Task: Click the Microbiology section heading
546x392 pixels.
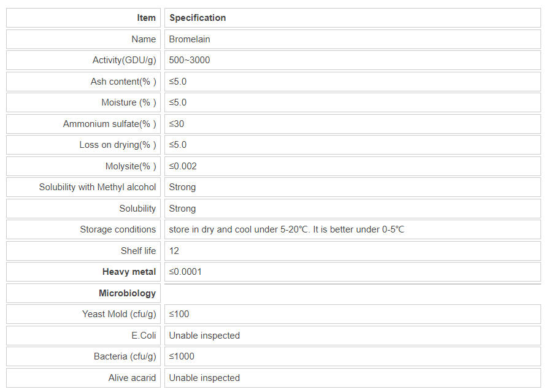Action: pyautogui.click(x=127, y=293)
